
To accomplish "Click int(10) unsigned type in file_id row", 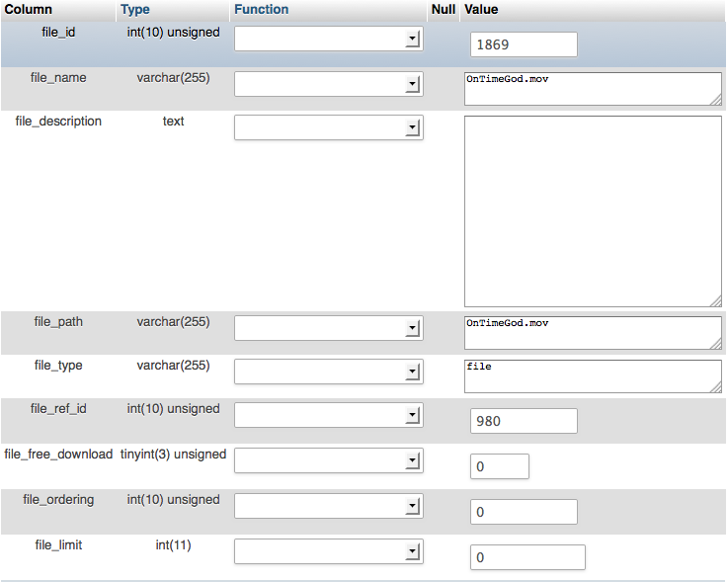I will [x=173, y=33].
